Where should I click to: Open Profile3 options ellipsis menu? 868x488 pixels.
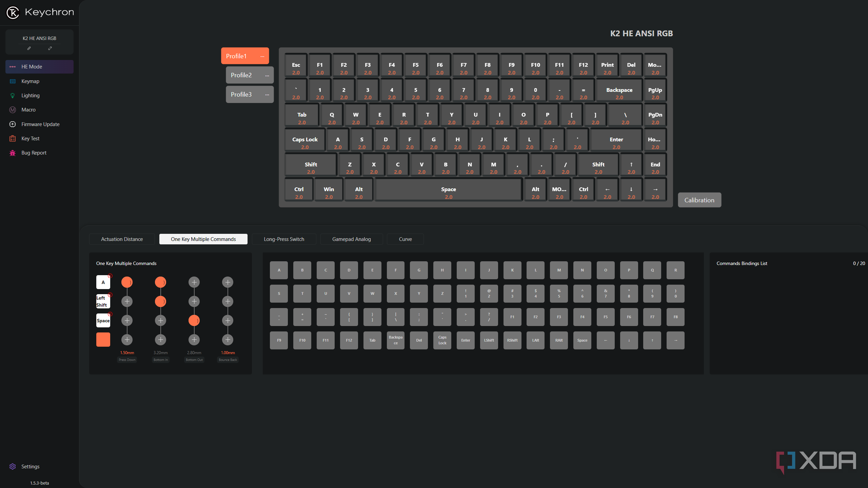pos(267,95)
